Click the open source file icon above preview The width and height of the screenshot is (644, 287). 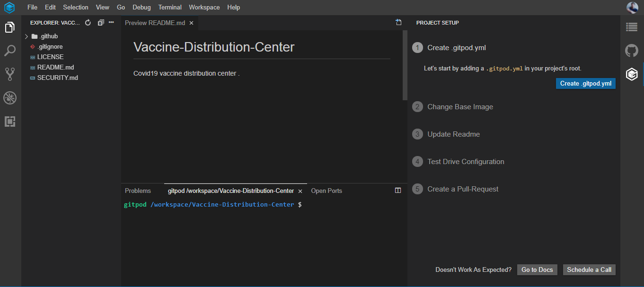[x=398, y=22]
